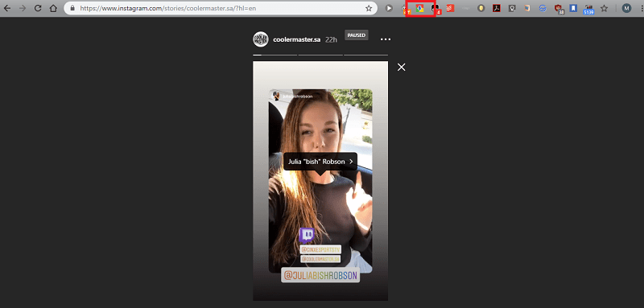Click the @JULIABISHROBSON mention tag

pyautogui.click(x=320, y=275)
